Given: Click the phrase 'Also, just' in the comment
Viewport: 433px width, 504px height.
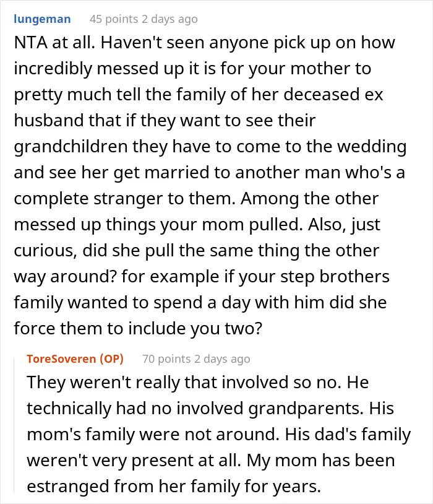Looking at the screenshot, I should point(345,225).
